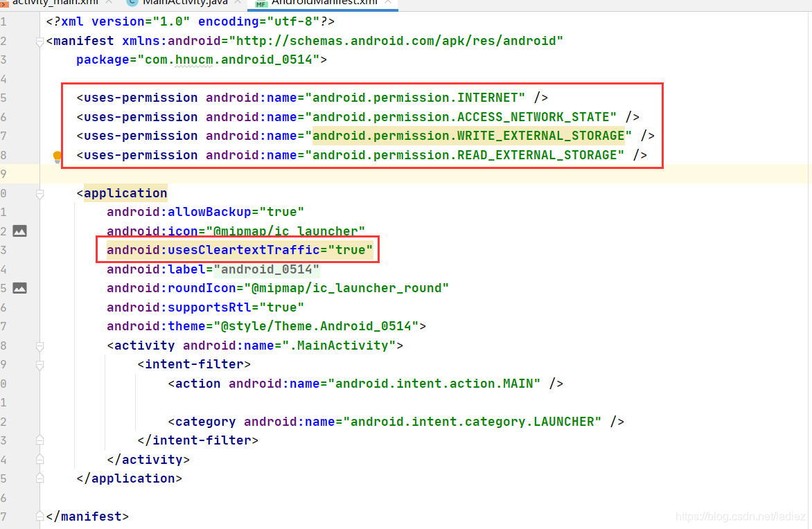Image resolution: width=812 pixels, height=529 pixels.
Task: Click the opening intent-filter tag
Action: 194,364
